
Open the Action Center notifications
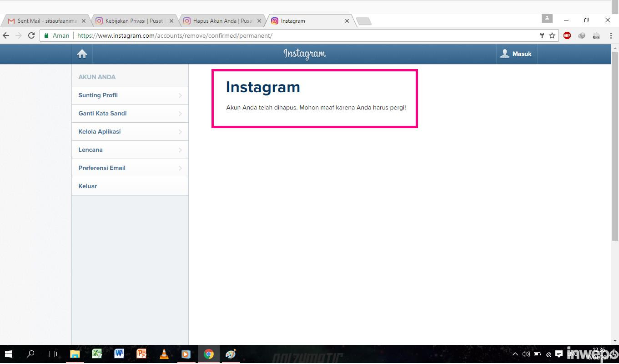[x=559, y=354]
